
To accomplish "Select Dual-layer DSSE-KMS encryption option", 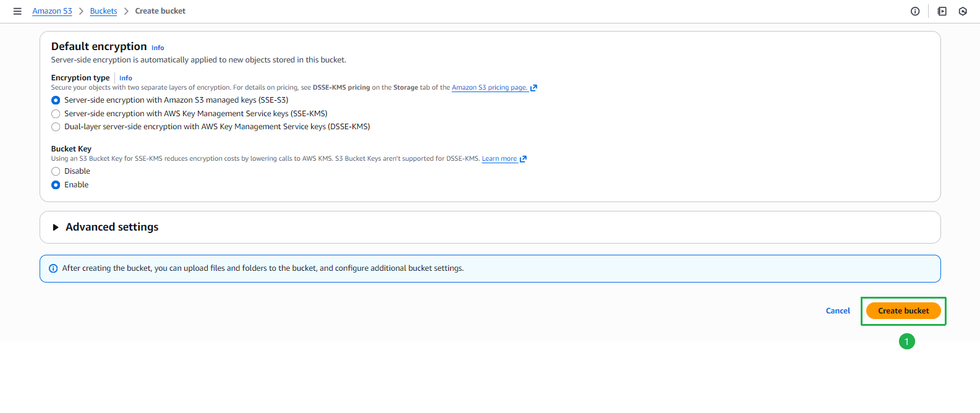I will coord(56,127).
